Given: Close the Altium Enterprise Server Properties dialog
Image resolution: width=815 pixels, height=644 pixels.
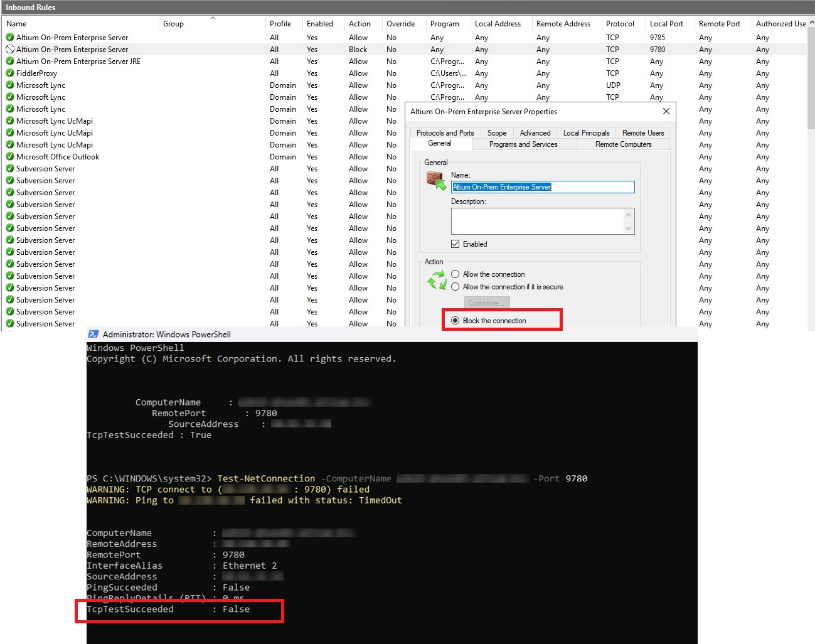Looking at the screenshot, I should (x=666, y=111).
